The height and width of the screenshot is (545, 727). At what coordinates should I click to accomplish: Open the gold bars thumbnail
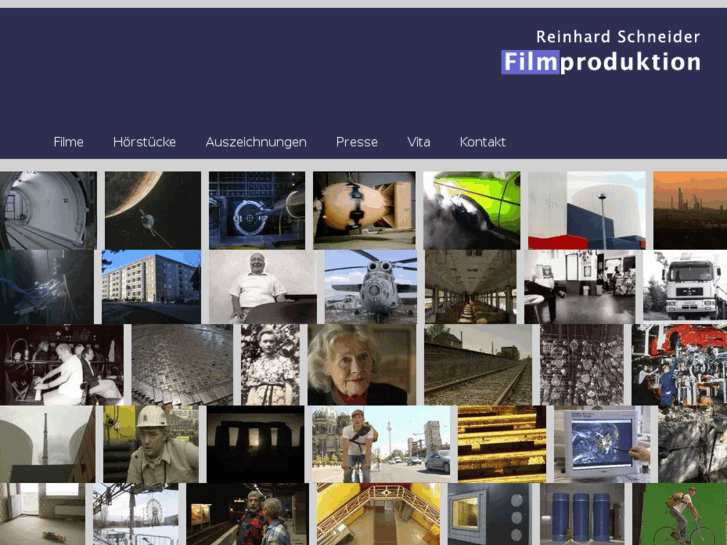pyautogui.click(x=502, y=444)
